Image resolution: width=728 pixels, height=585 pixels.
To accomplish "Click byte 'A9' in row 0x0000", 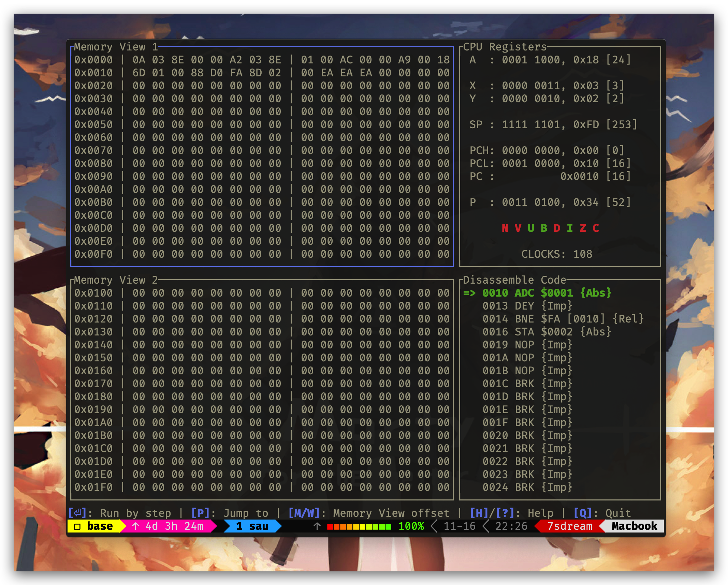I will (404, 60).
